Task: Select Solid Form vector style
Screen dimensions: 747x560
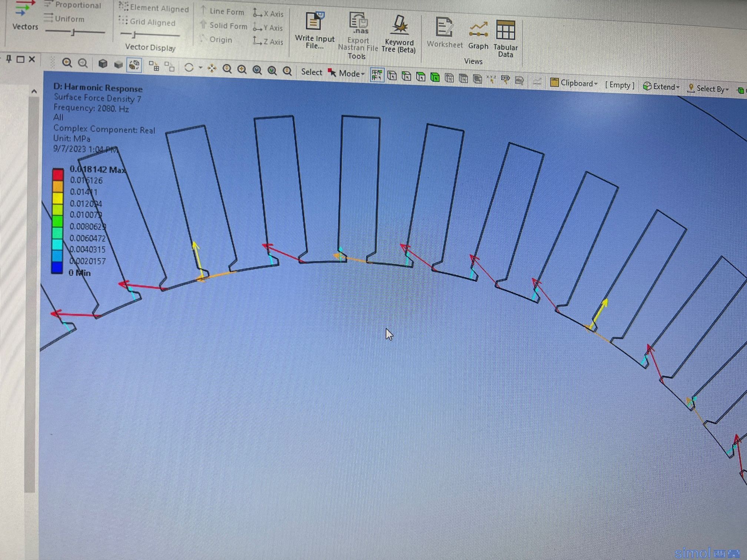Action: click(224, 25)
